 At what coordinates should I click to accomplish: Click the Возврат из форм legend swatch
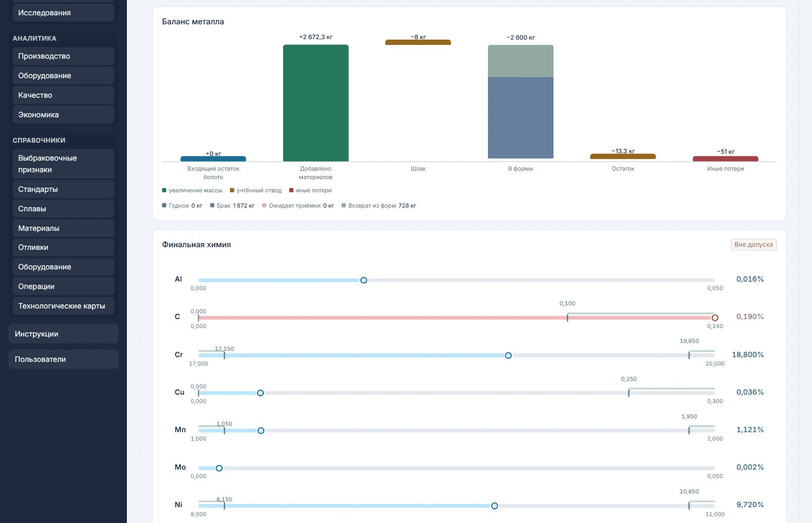tap(344, 206)
